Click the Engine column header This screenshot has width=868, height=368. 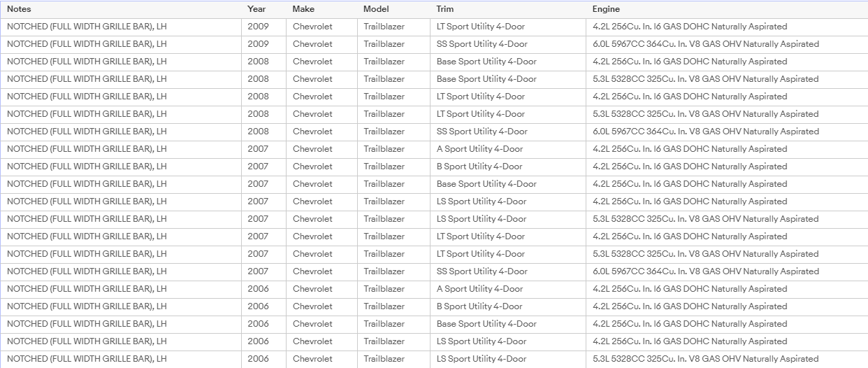(x=606, y=9)
